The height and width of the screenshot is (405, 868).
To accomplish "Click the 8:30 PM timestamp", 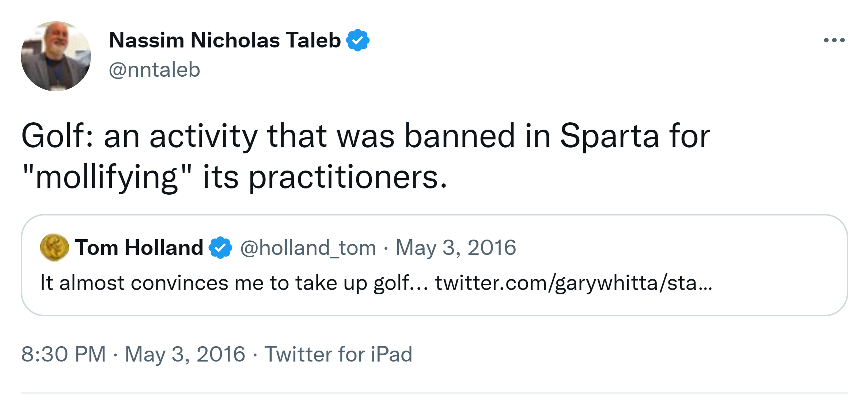I will (x=63, y=354).
